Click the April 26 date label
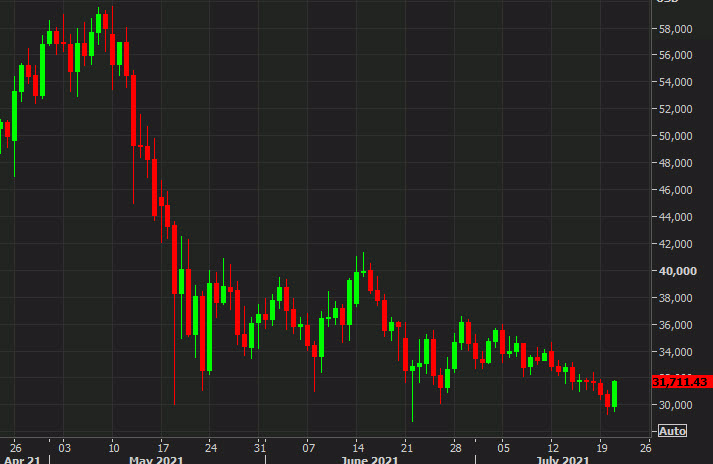Image resolution: width=713 pixels, height=464 pixels. tap(15, 448)
